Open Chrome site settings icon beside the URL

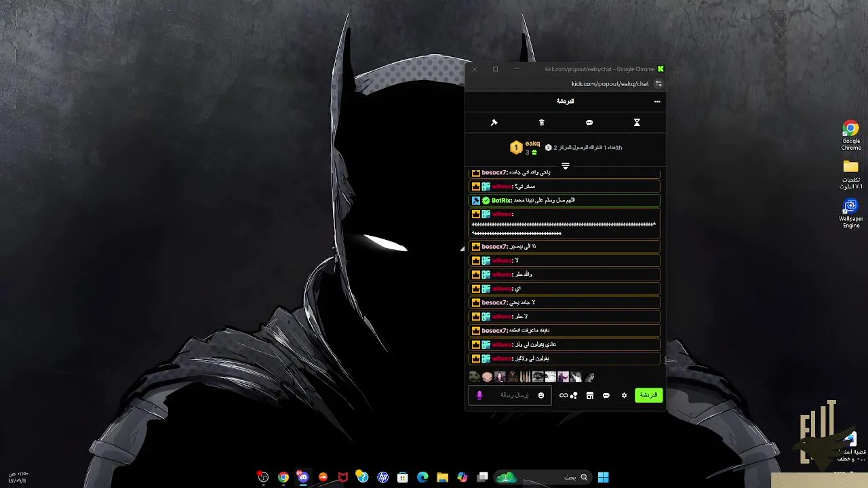pos(658,84)
